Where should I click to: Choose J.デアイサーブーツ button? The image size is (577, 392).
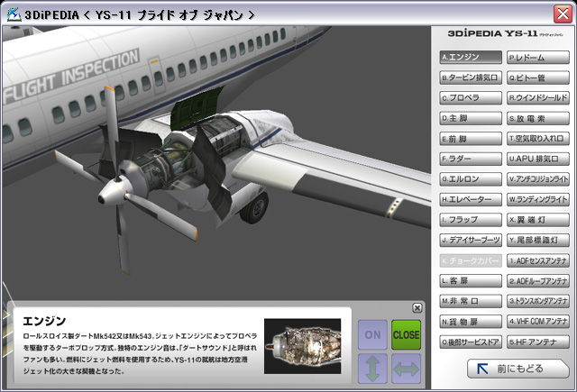[471, 240]
